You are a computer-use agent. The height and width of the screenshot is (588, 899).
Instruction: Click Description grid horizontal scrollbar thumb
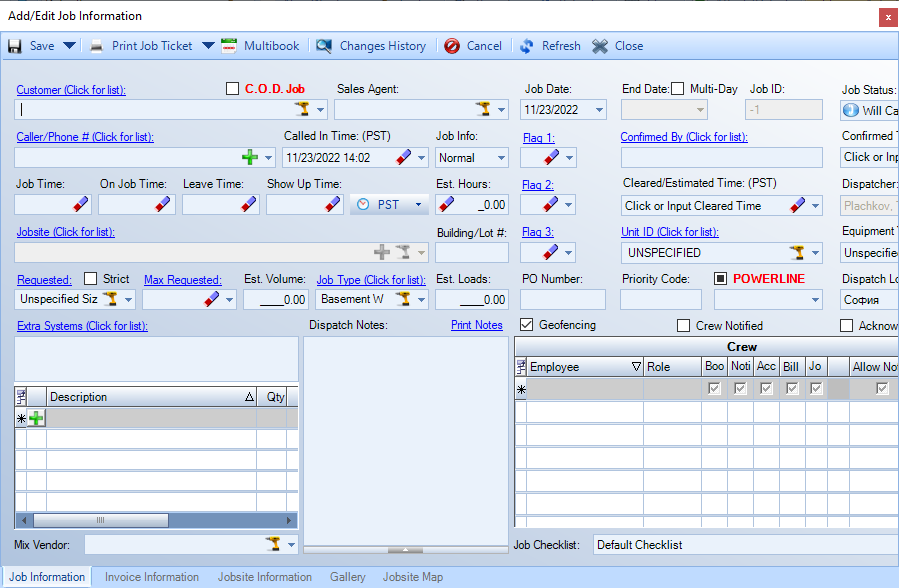[x=101, y=520]
